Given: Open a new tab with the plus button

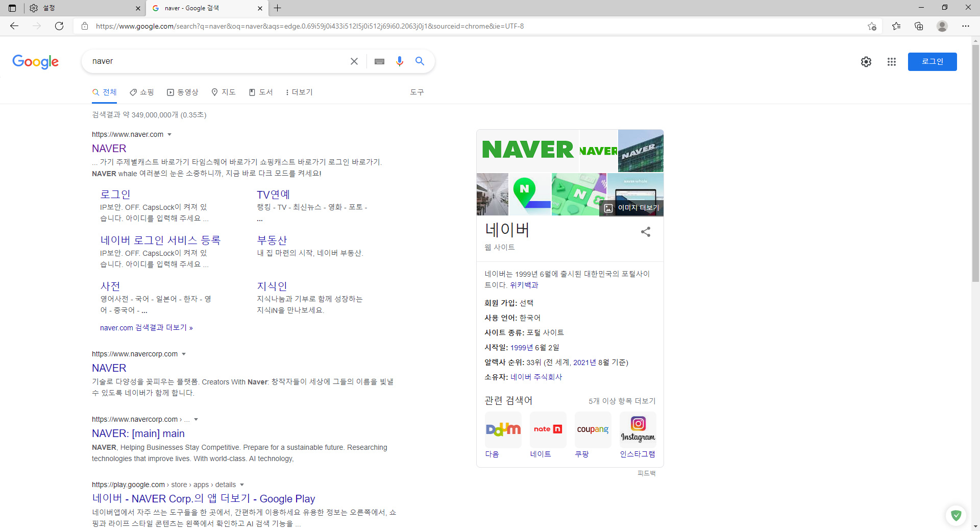Looking at the screenshot, I should point(277,8).
